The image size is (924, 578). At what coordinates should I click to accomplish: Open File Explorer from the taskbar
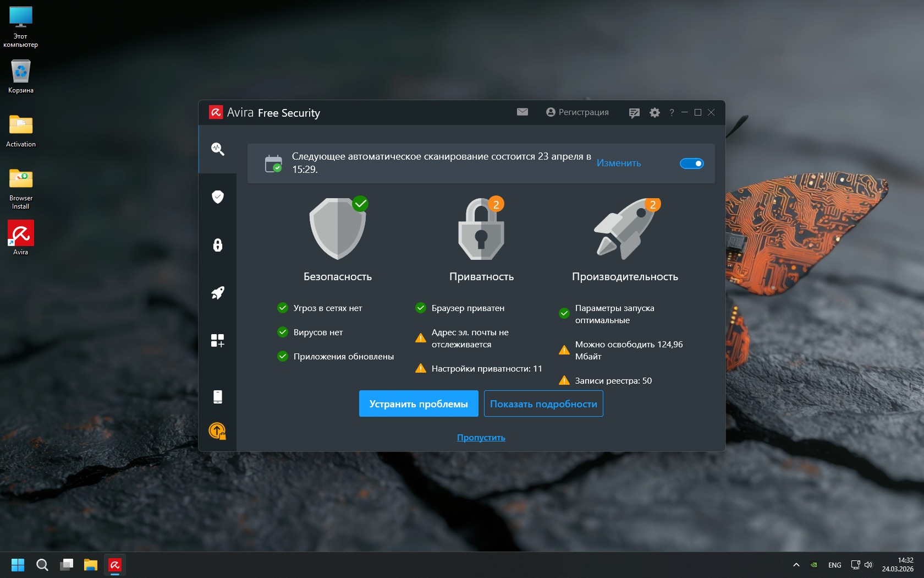pos(91,565)
